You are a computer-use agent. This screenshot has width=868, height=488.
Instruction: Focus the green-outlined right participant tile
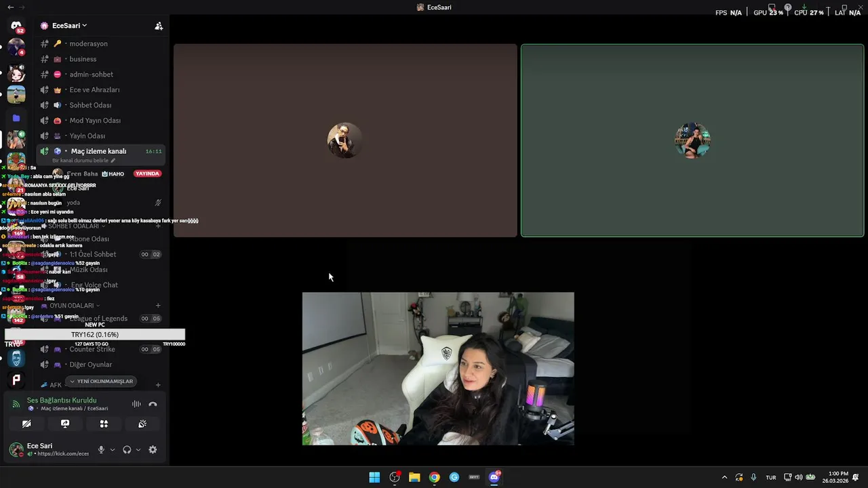(x=692, y=140)
